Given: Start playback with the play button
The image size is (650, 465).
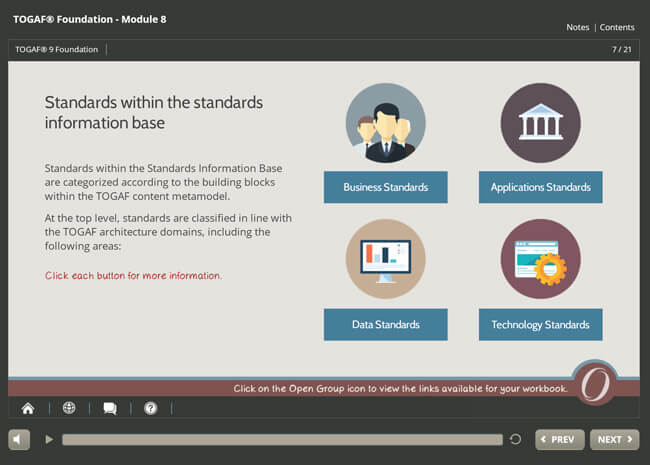Looking at the screenshot, I should coord(49,439).
